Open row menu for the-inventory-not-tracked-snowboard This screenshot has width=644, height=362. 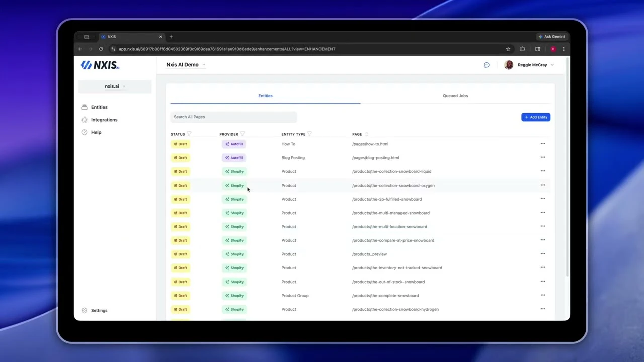click(543, 267)
